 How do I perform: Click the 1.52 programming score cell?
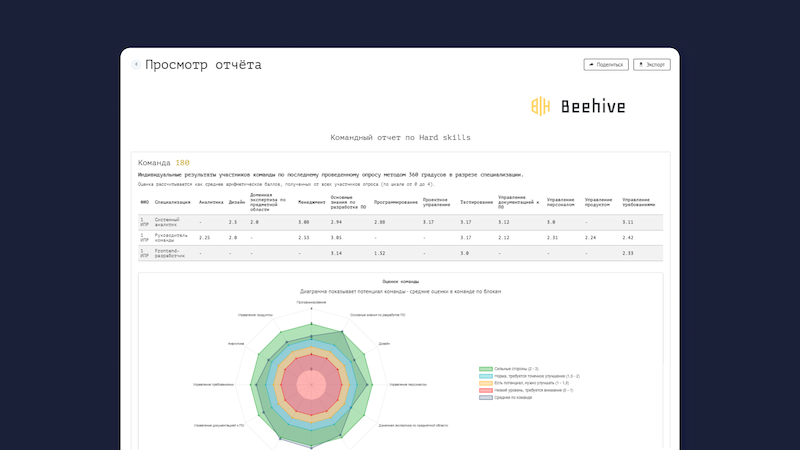click(380, 253)
